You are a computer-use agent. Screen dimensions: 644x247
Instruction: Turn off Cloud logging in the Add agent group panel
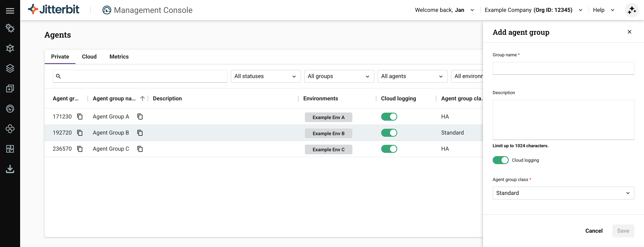[x=500, y=160]
